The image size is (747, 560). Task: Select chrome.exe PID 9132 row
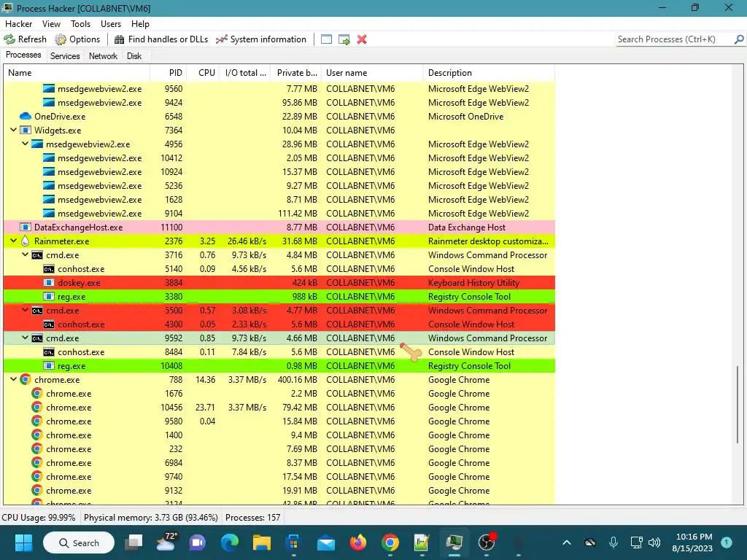coord(279,491)
